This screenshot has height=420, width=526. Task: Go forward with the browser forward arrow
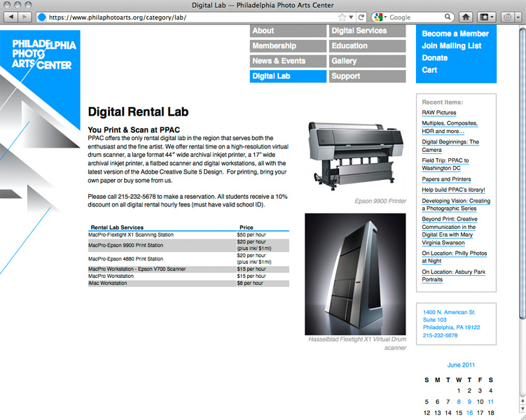(x=25, y=17)
